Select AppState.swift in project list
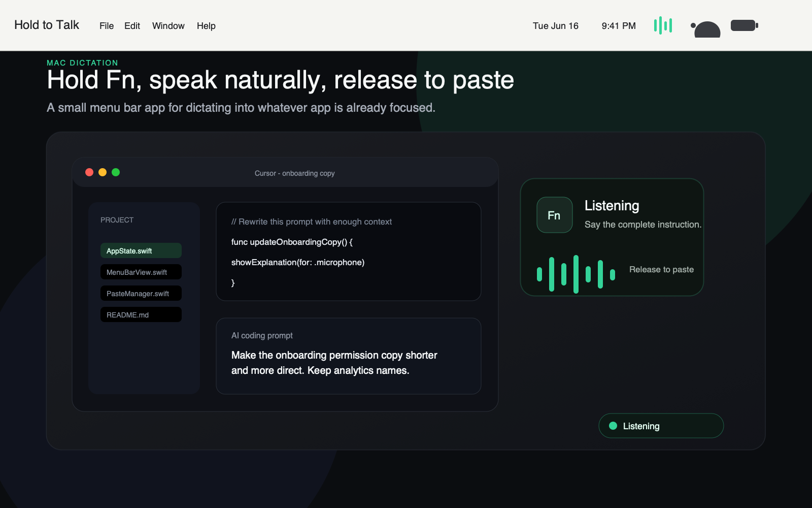Screen dimensions: 812x508 [x=141, y=250]
